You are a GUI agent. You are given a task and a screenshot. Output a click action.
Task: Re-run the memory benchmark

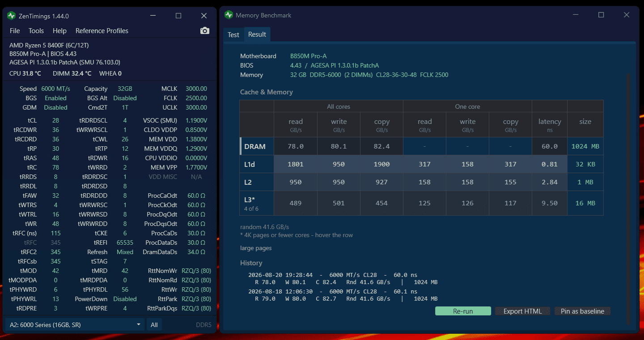click(463, 311)
